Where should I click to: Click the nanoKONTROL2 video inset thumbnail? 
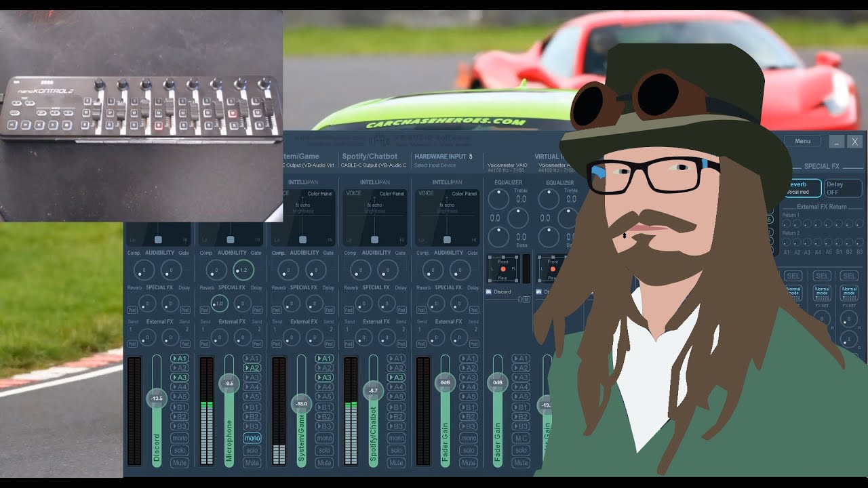pyautogui.click(x=141, y=116)
